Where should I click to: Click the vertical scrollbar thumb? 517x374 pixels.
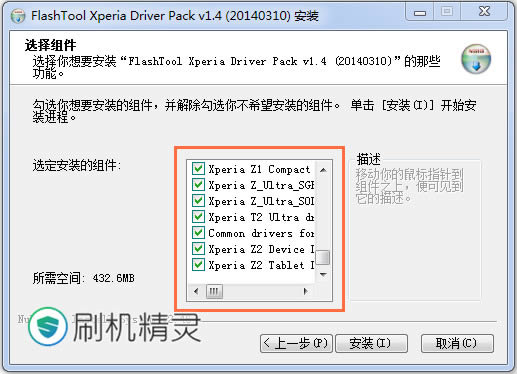pyautogui.click(x=322, y=257)
